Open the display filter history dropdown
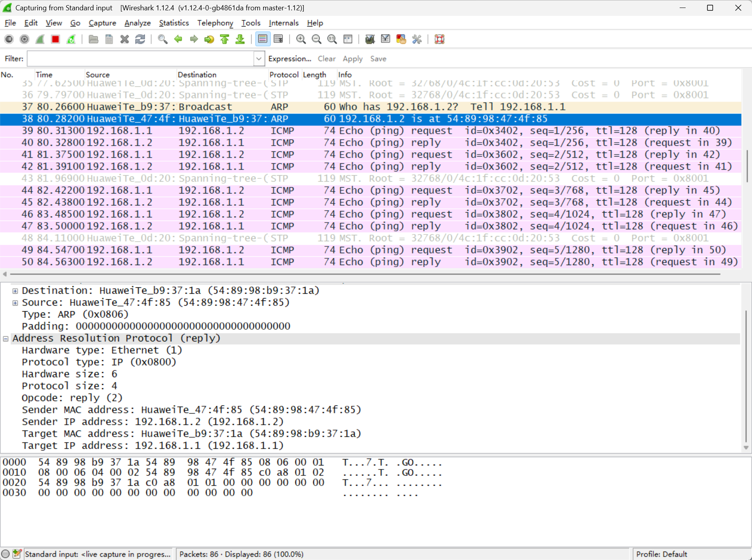The height and width of the screenshot is (560, 752). coord(259,59)
